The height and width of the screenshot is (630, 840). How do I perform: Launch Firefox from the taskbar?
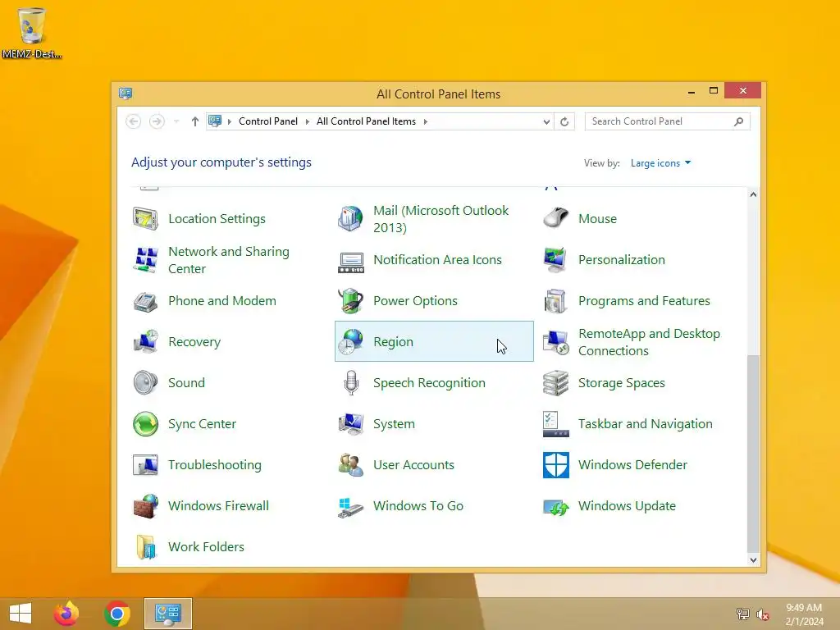tap(66, 614)
